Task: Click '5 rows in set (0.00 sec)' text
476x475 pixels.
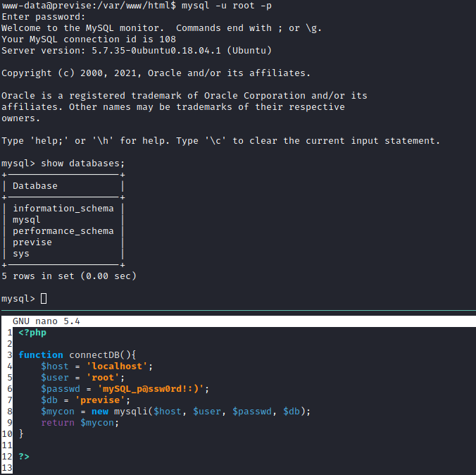Action: [x=69, y=276]
